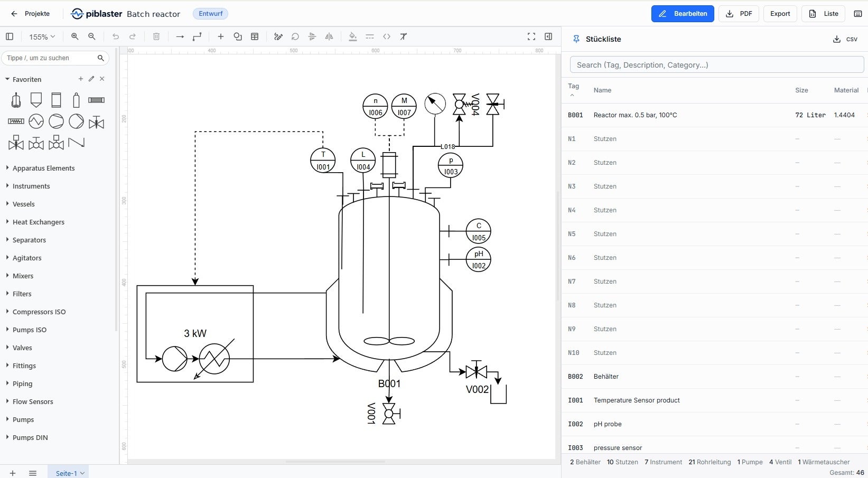Download the Stückliste as CSV
Image resolution: width=868 pixels, height=478 pixels.
click(x=845, y=39)
